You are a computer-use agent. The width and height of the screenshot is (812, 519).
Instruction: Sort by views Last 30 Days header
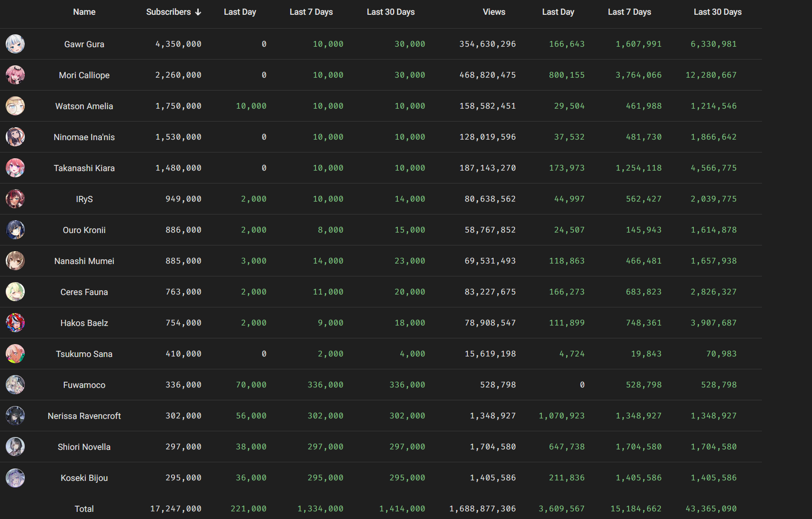pos(718,12)
